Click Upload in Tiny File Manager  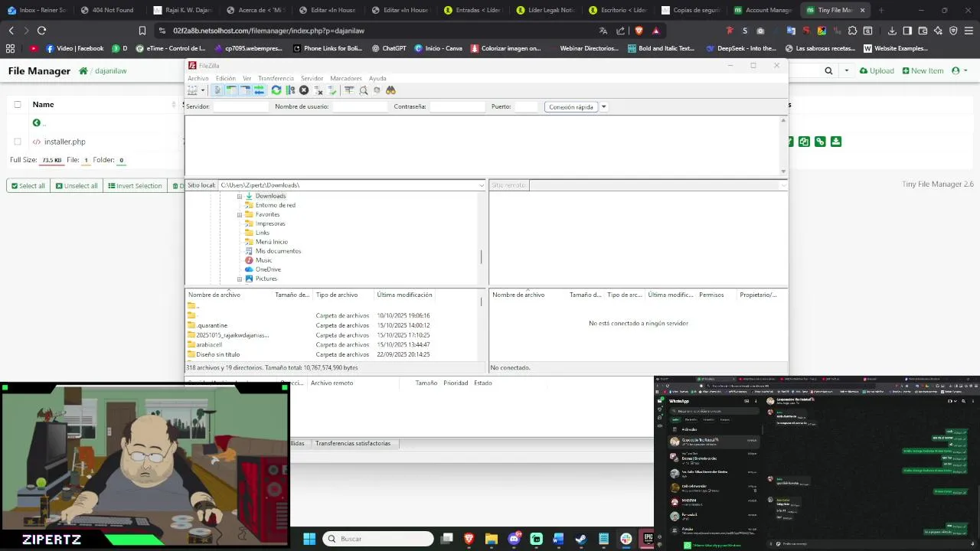tap(877, 71)
